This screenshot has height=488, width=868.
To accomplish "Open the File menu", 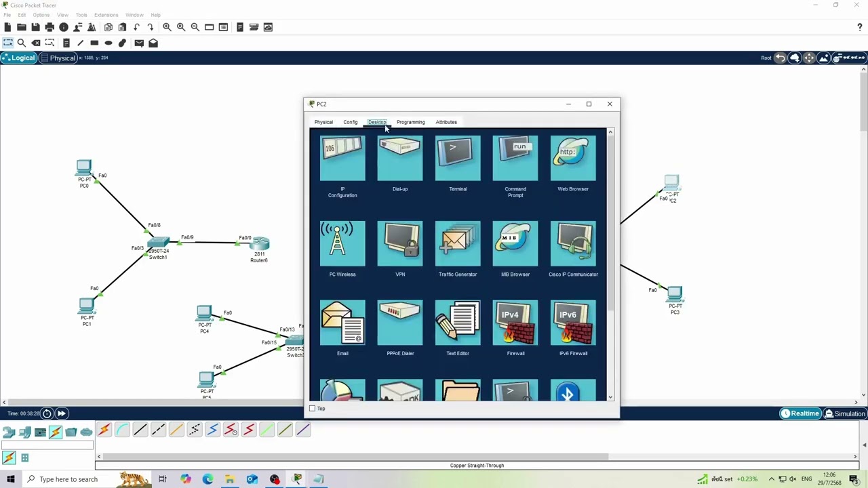I will click(x=7, y=15).
